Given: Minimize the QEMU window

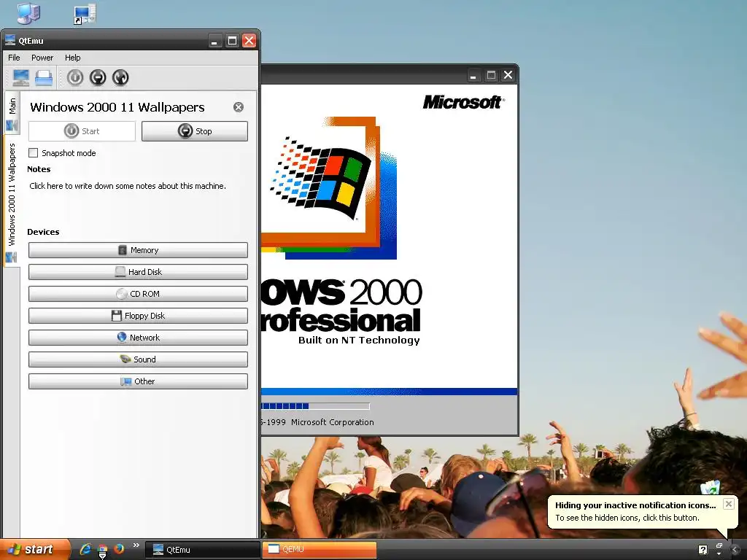Looking at the screenshot, I should click(x=473, y=75).
